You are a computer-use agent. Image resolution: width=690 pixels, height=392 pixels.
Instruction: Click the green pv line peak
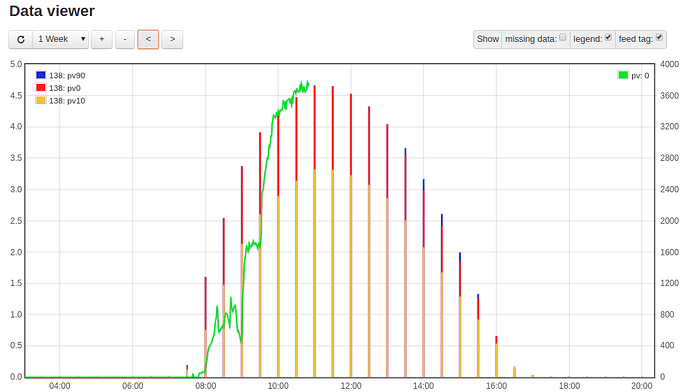(307, 82)
